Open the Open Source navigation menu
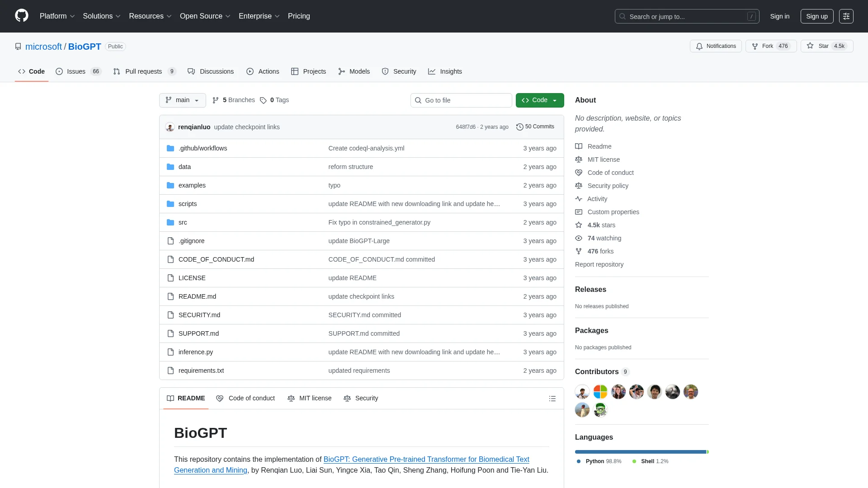868x488 pixels. point(205,16)
